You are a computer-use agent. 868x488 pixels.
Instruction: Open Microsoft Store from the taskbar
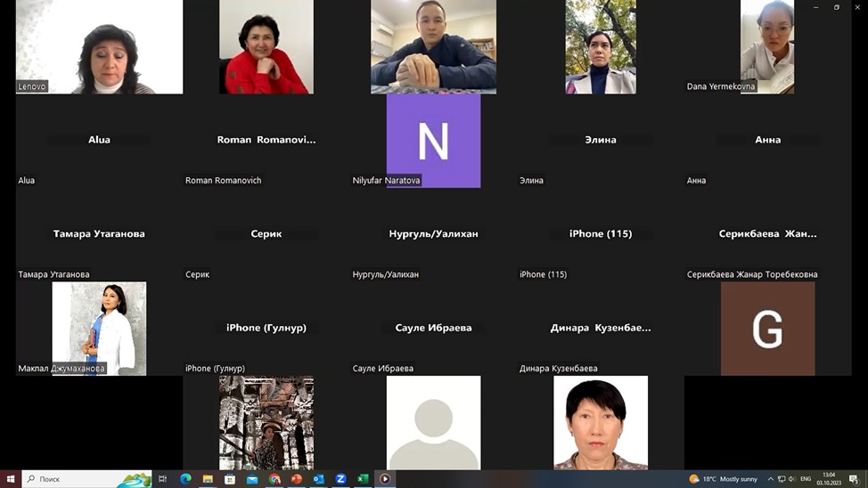[230, 479]
